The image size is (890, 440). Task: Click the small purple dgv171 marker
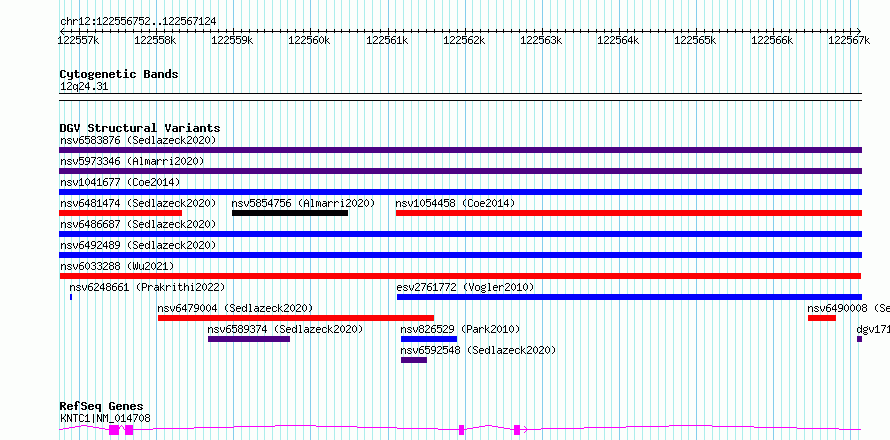(x=859, y=339)
